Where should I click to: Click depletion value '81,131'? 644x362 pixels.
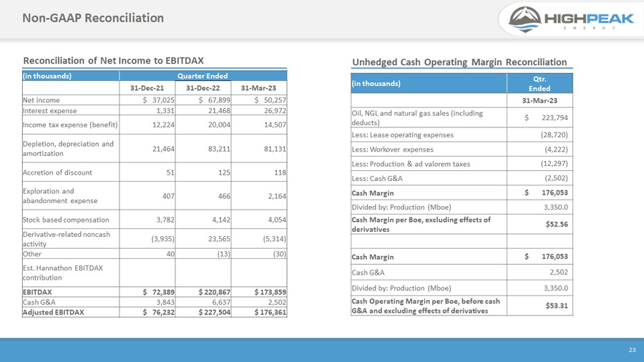[275, 149]
